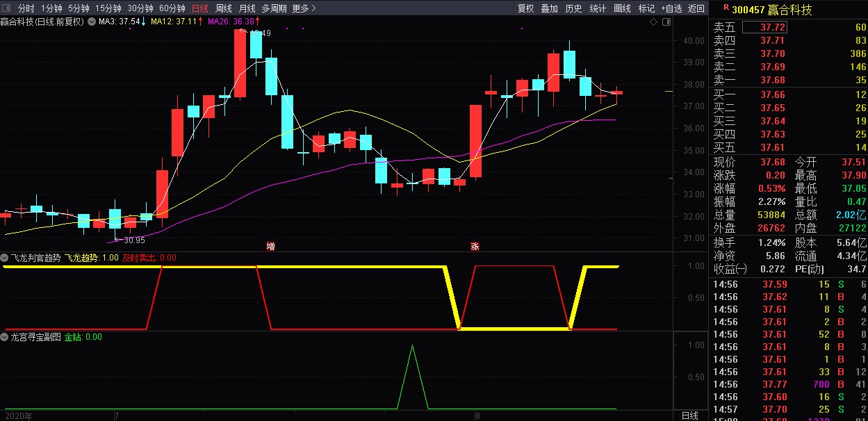Screen dimensions: 868x421
Task: Select the 60分钟 period tab
Action: [172, 8]
